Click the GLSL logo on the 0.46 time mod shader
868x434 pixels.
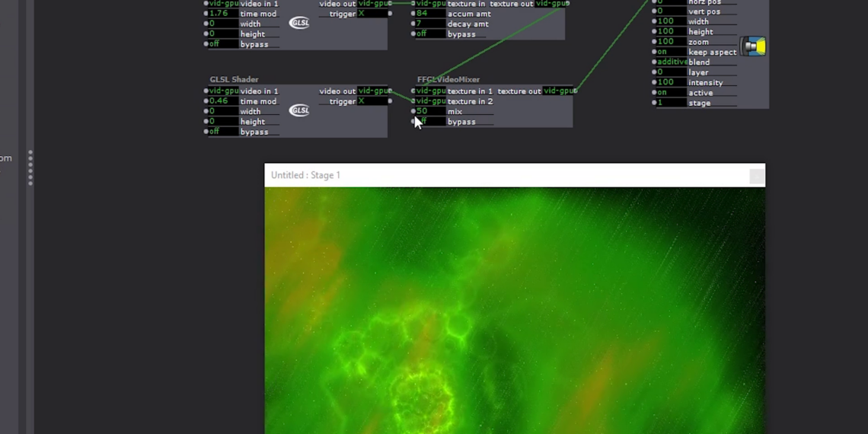click(x=300, y=110)
